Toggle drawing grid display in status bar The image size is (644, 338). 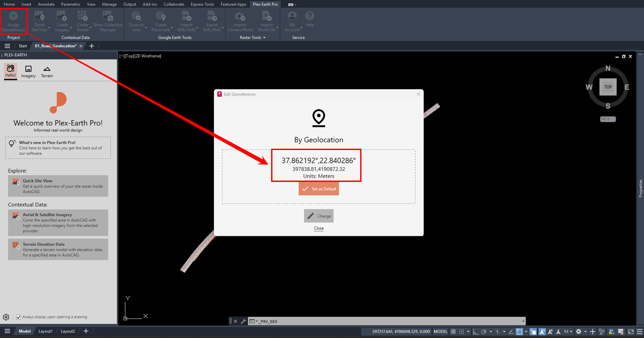pyautogui.click(x=453, y=332)
